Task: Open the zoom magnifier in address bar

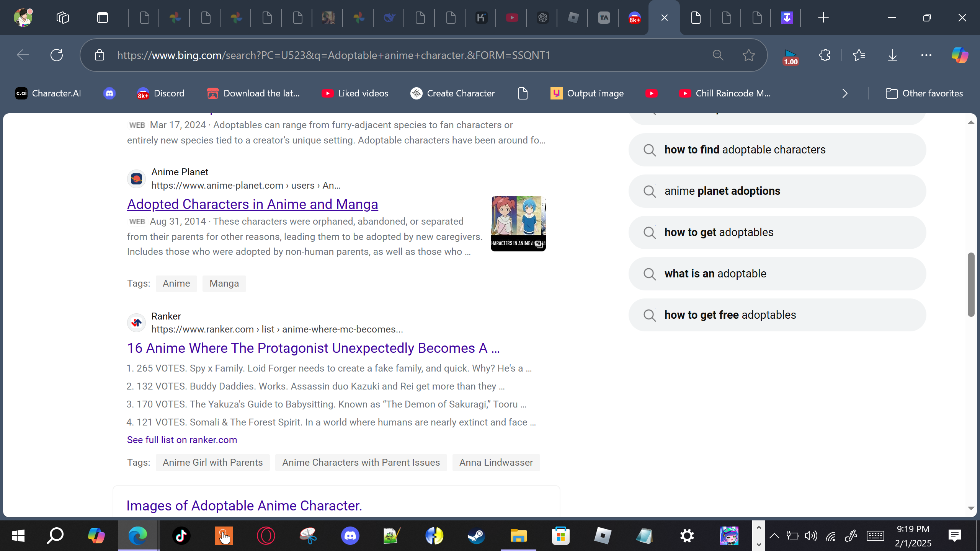Action: point(718,55)
